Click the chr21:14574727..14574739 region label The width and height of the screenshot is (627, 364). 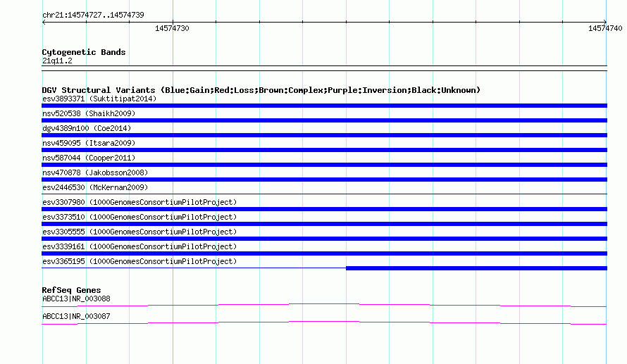[x=93, y=15]
